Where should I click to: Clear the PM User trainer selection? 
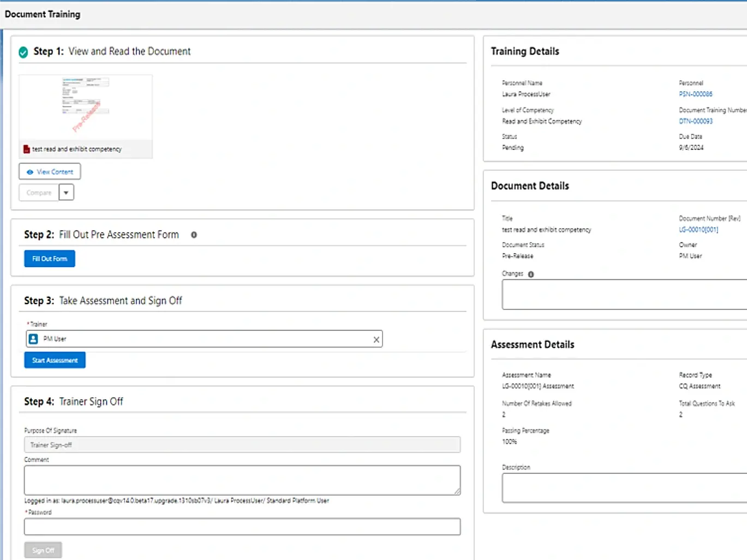376,339
